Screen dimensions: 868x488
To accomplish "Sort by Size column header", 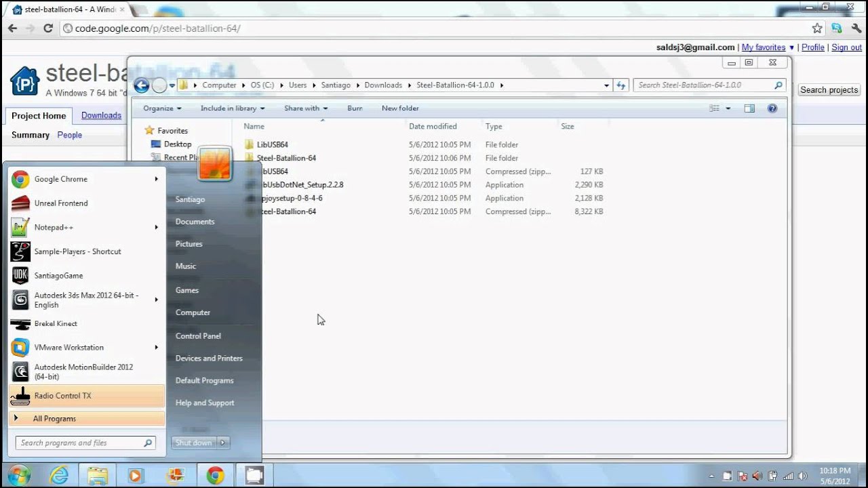I will point(568,127).
